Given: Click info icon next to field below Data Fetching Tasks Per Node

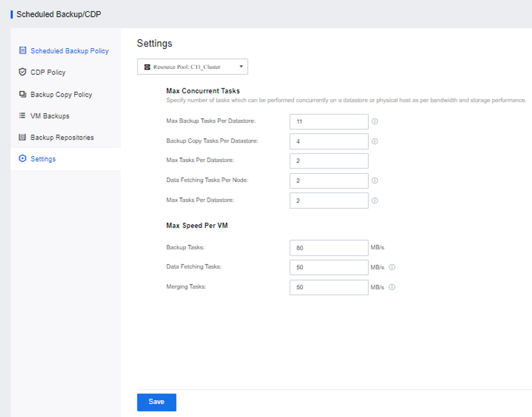Looking at the screenshot, I should [x=375, y=201].
